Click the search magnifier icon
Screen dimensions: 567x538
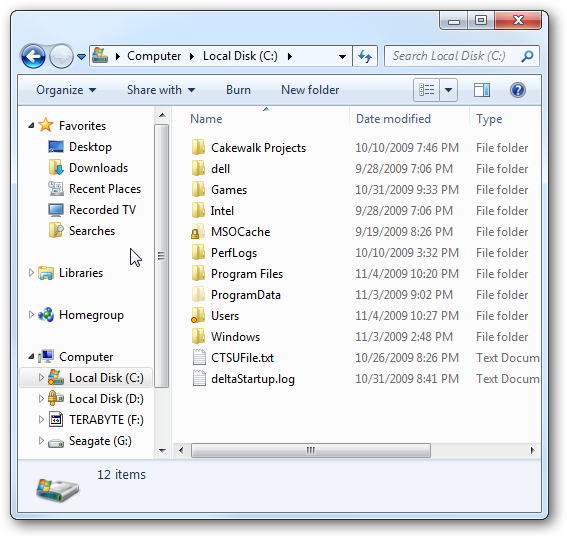pos(528,56)
